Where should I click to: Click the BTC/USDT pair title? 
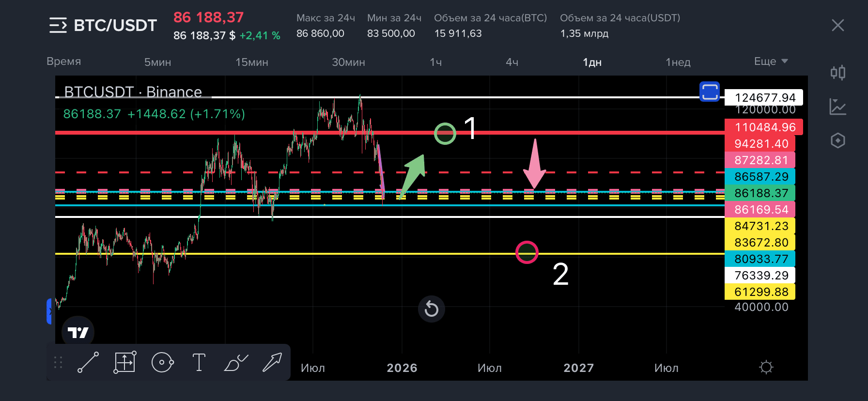[115, 25]
